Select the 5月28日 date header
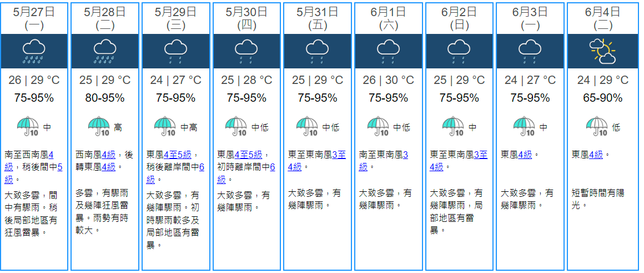This screenshot has height=273, width=644. coord(105,12)
